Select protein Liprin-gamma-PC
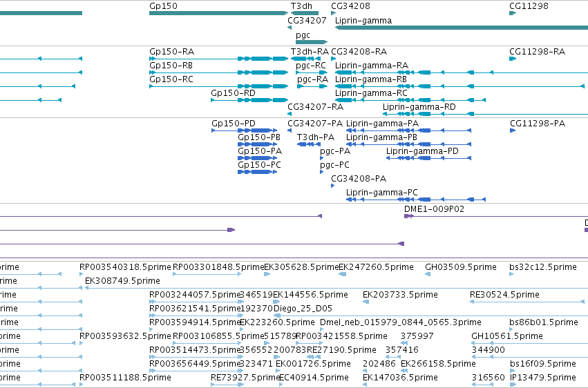 click(416, 200)
